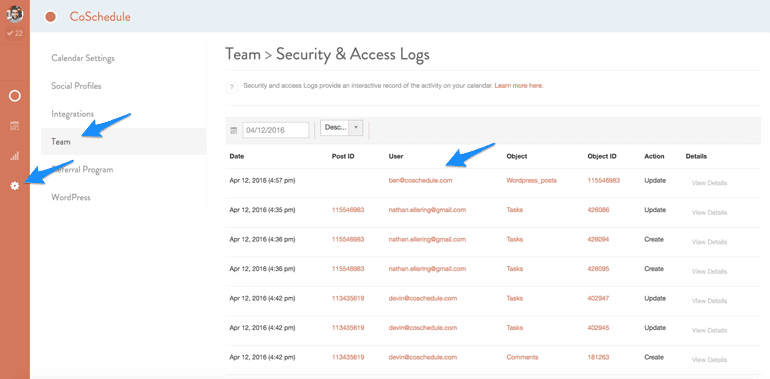Viewport: 770px width, 379px height.
Task: Click the Tasks link in object 402947's row
Action: pyautogui.click(x=515, y=298)
